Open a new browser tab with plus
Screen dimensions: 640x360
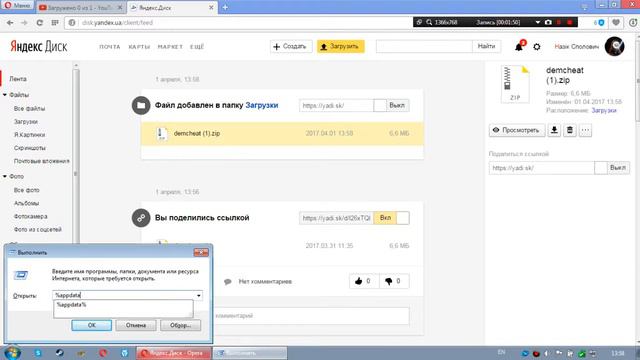pos(225,7)
